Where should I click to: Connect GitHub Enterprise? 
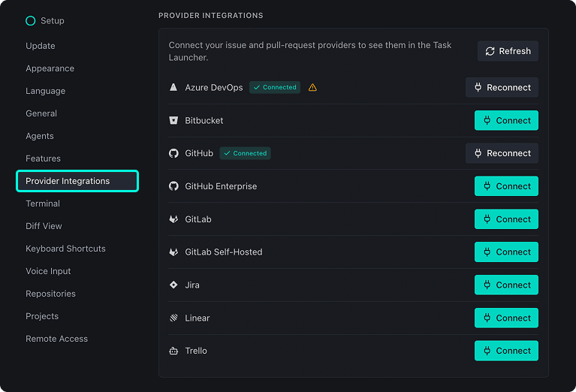coord(506,186)
